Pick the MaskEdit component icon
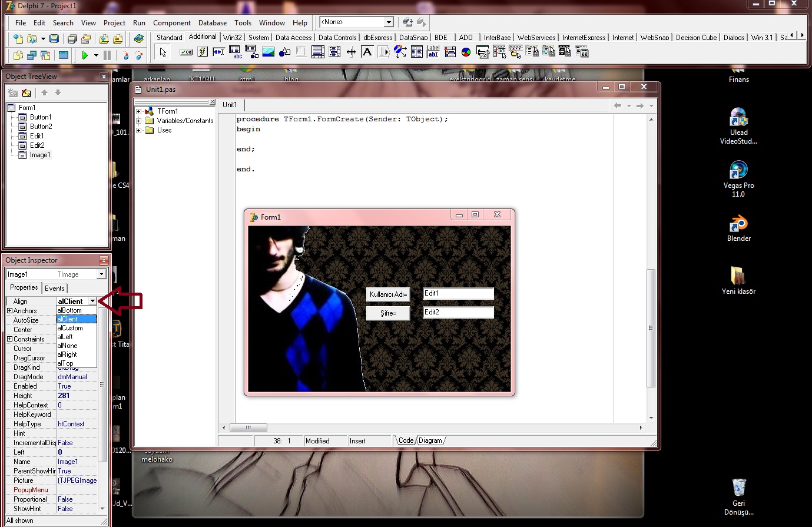Viewport: 812px width, 527px height. pos(219,52)
